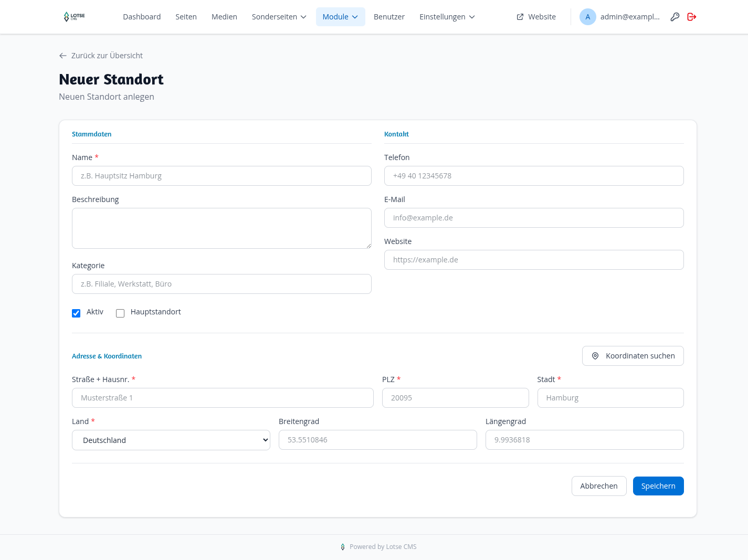This screenshot has height=560, width=748.
Task: Focus the PLZ input field
Action: click(455, 398)
